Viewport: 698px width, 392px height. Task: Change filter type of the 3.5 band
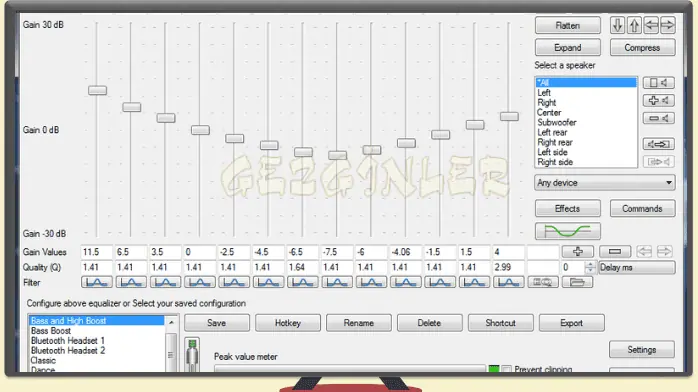pyautogui.click(x=165, y=282)
